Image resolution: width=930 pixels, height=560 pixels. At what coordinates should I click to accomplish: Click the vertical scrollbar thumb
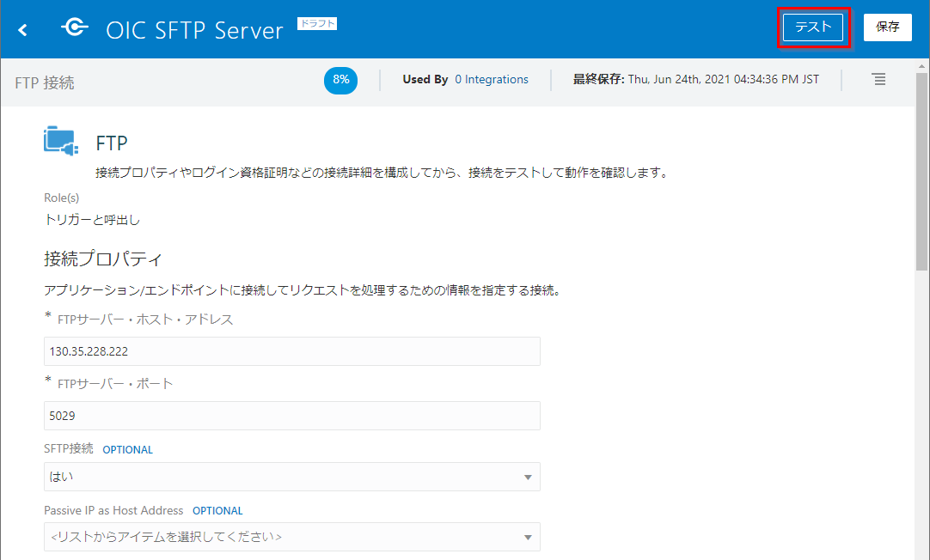click(922, 172)
